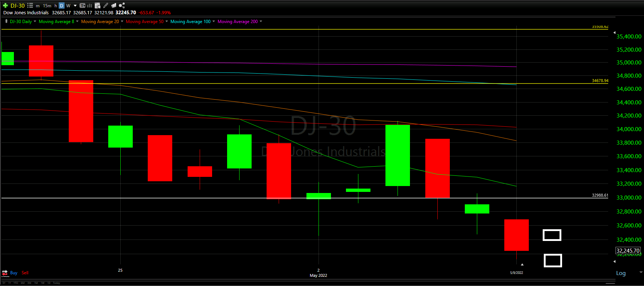
Task: Select the Daily (D) timeframe
Action: point(61,5)
